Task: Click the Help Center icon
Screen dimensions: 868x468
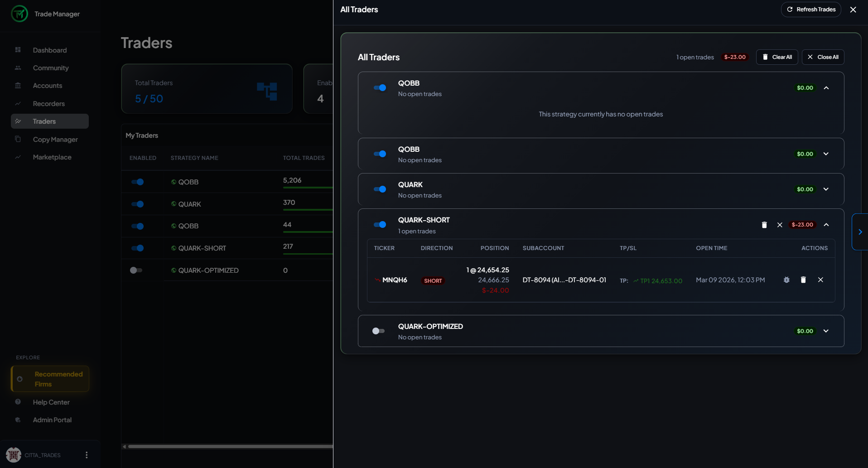Action: (x=18, y=402)
